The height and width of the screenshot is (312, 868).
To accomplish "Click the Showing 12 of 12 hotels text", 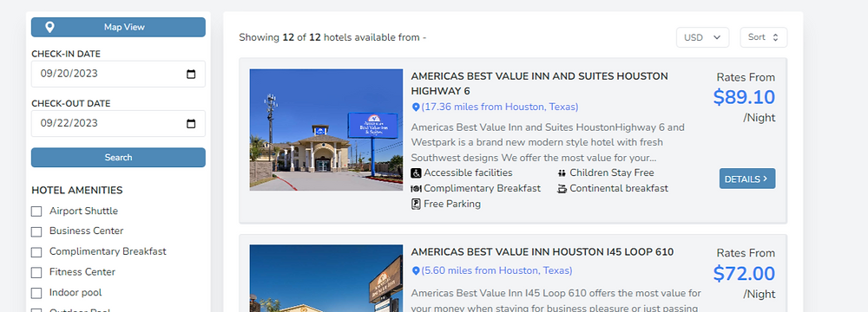I will [332, 37].
